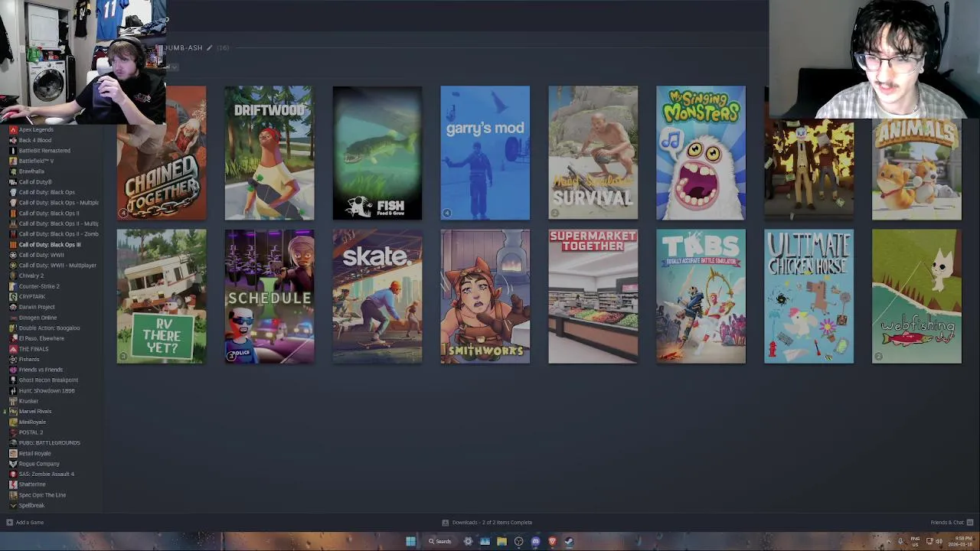Viewport: 980px width, 551px height.
Task: Click the Apex Legends icon in sidebar
Action: pyautogui.click(x=13, y=130)
